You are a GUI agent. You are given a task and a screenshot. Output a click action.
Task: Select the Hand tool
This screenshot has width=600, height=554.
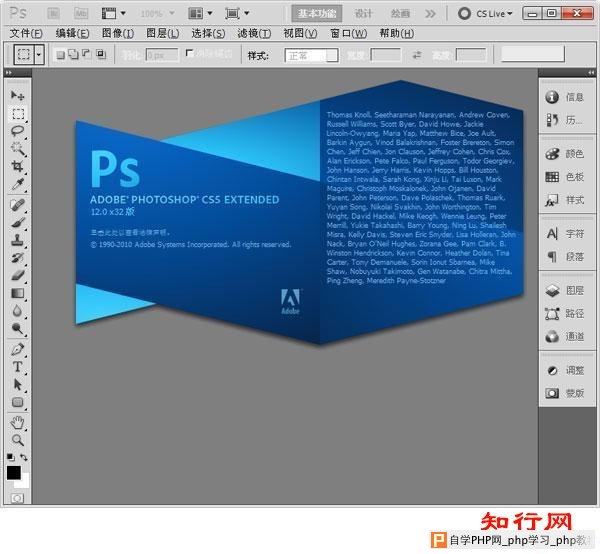click(x=17, y=422)
